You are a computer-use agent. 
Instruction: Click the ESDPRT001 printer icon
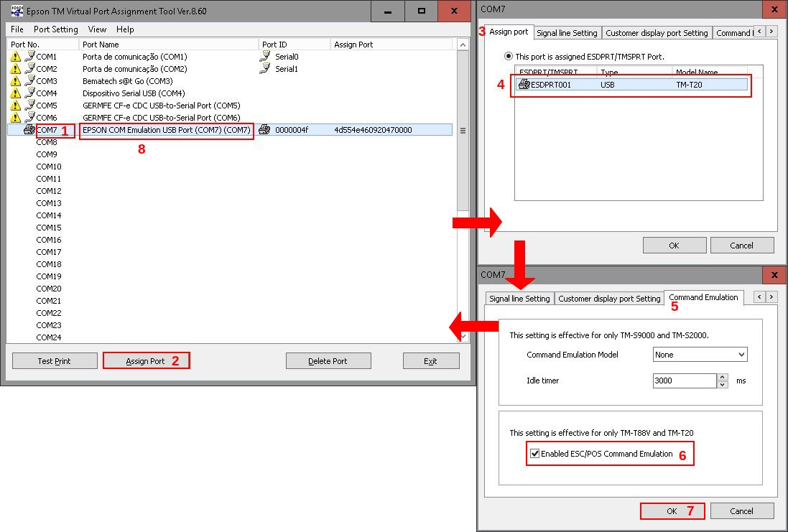click(524, 85)
